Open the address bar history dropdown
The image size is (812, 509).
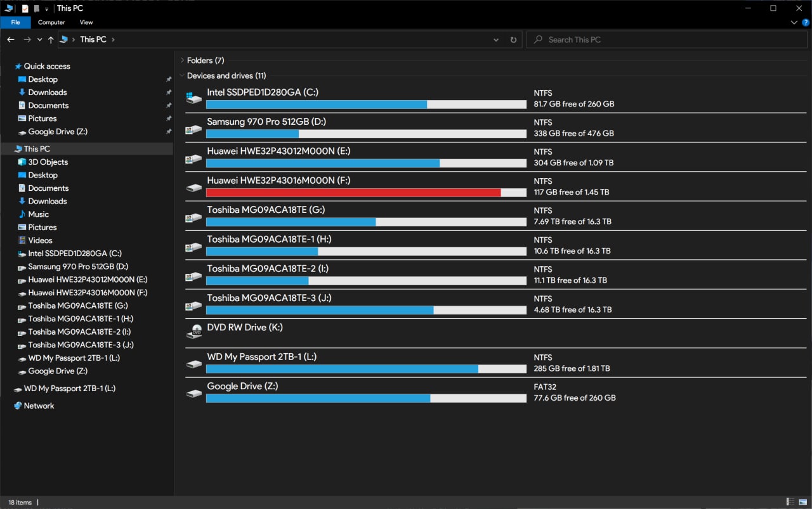pyautogui.click(x=496, y=39)
